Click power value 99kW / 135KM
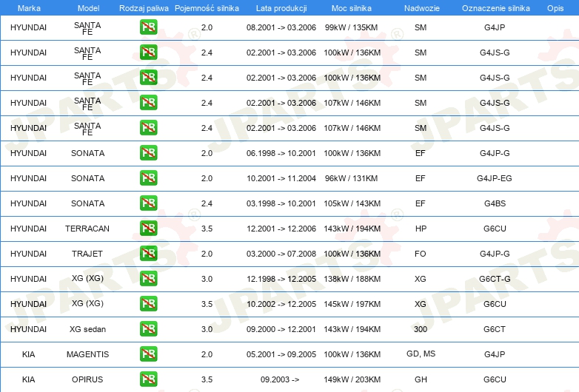The image size is (579, 392). point(351,27)
